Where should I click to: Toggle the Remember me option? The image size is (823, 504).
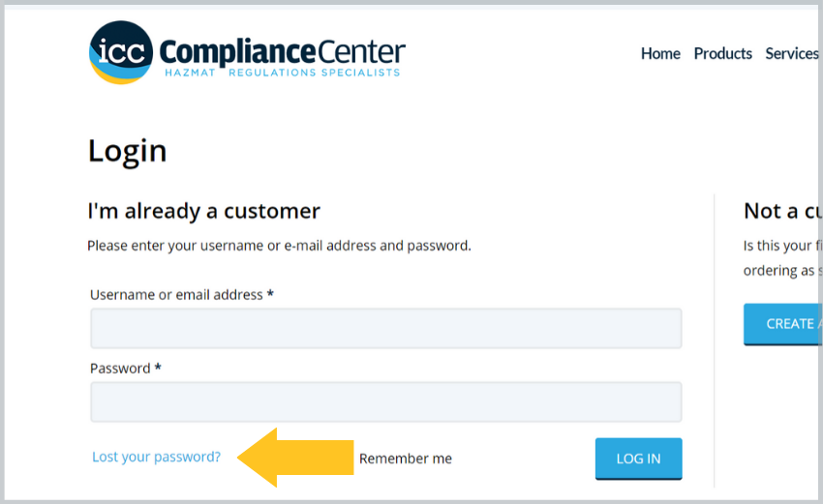tap(405, 459)
